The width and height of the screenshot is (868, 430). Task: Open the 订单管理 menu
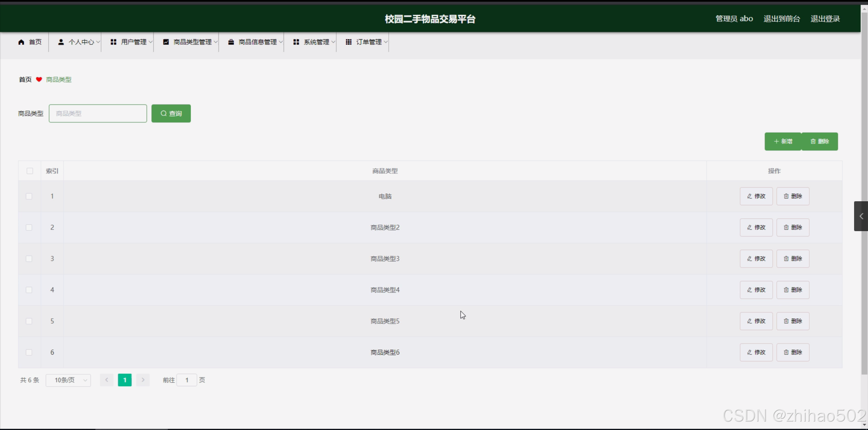369,42
